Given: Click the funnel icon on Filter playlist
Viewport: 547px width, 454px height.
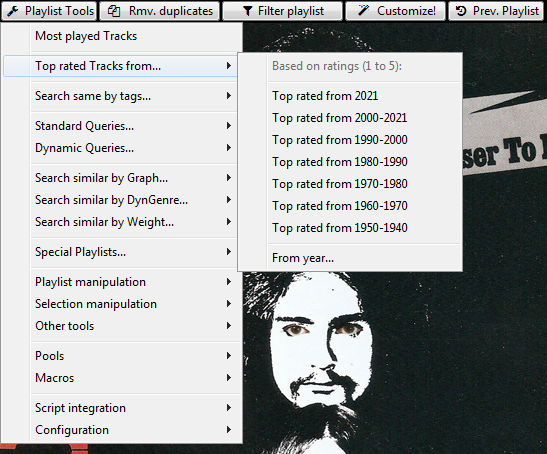Looking at the screenshot, I should pos(247,11).
